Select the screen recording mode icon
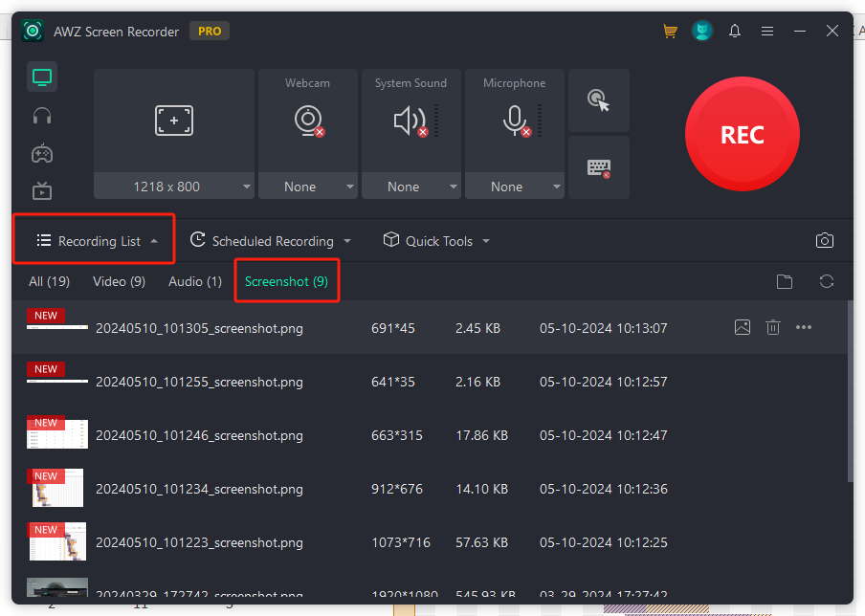 (42, 77)
